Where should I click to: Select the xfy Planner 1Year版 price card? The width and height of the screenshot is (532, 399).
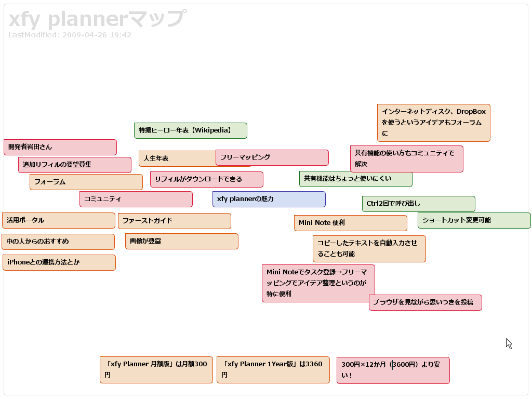coord(273,370)
